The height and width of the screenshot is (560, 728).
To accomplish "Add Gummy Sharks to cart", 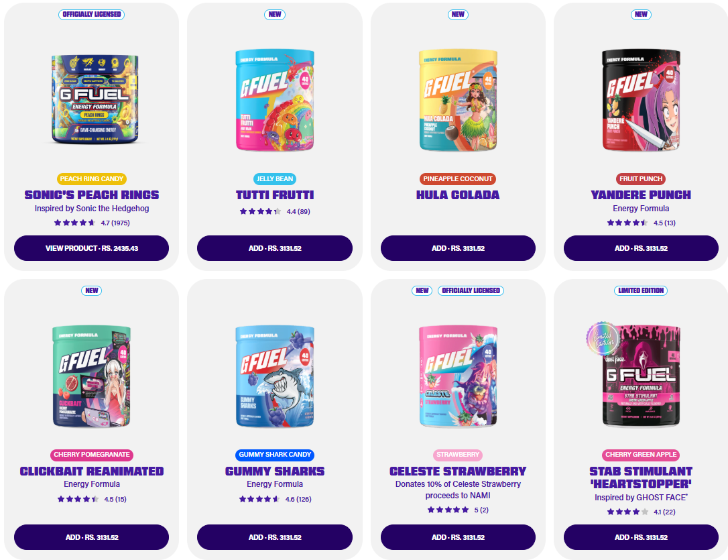I will [x=275, y=537].
